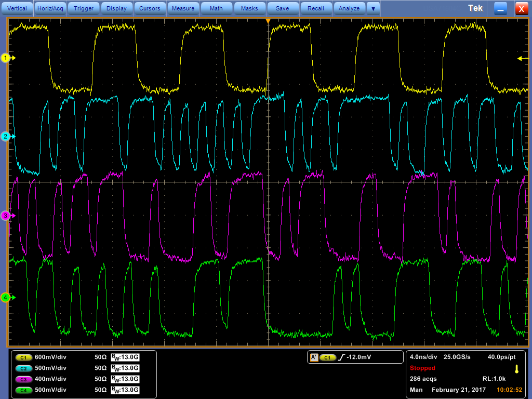
Task: Click the trigger rising edge slope icon
Action: point(341,357)
